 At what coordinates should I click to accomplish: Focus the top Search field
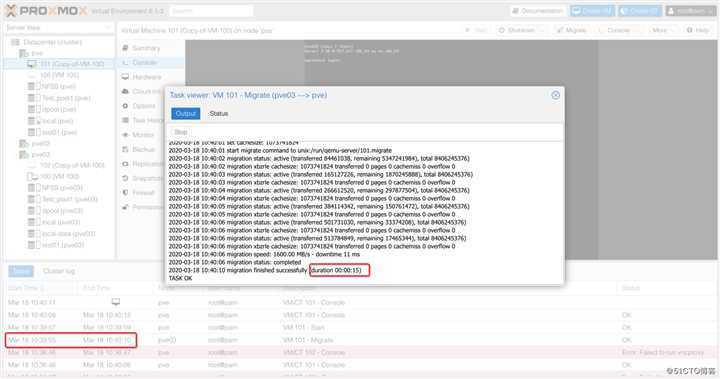point(211,11)
